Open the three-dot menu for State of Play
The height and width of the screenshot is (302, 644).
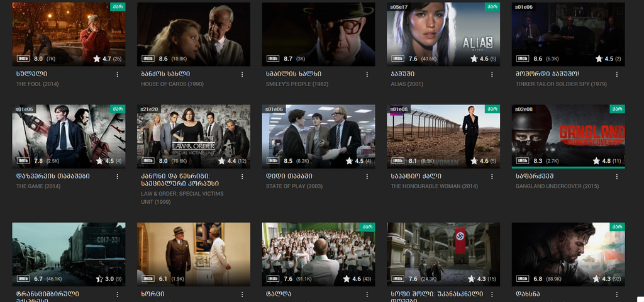pyautogui.click(x=367, y=177)
